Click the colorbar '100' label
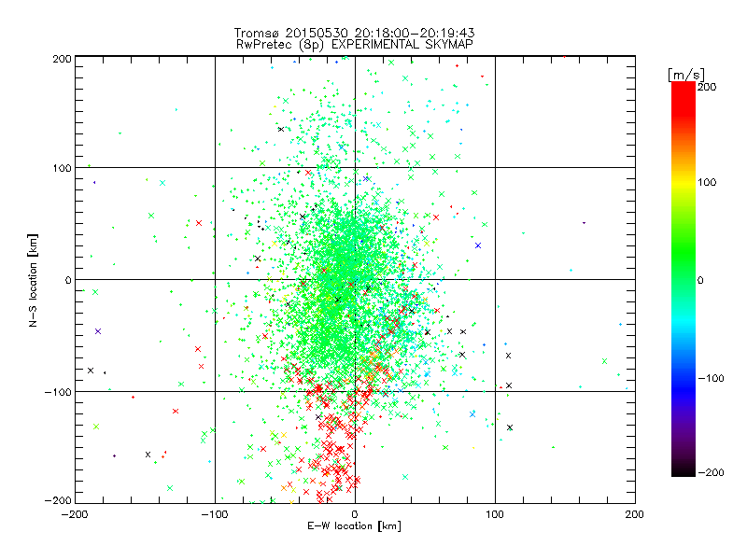 [707, 182]
